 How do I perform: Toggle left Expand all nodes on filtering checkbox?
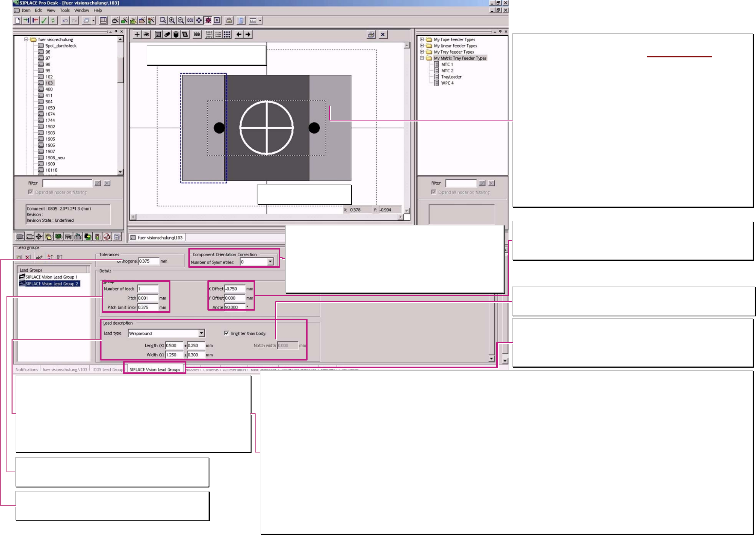pos(31,192)
